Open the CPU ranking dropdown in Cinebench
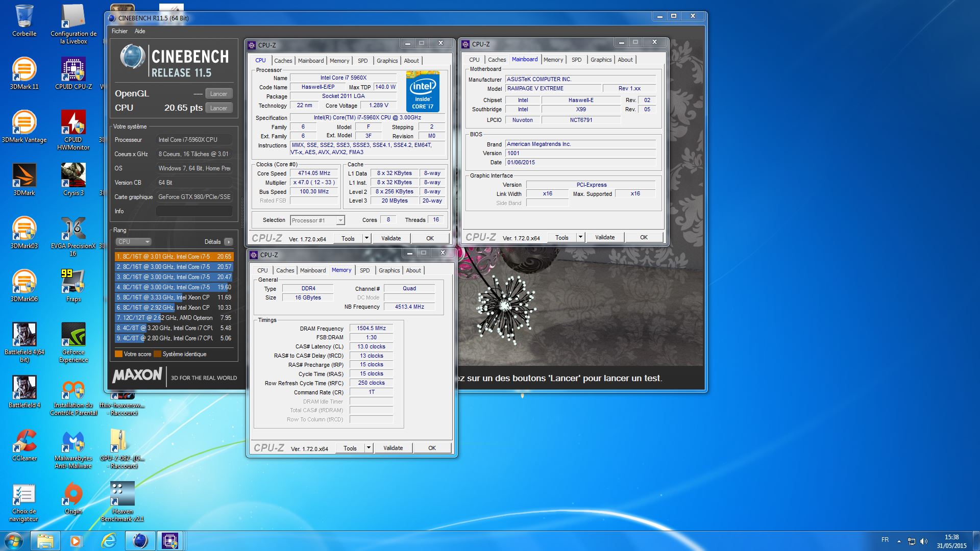 click(133, 242)
